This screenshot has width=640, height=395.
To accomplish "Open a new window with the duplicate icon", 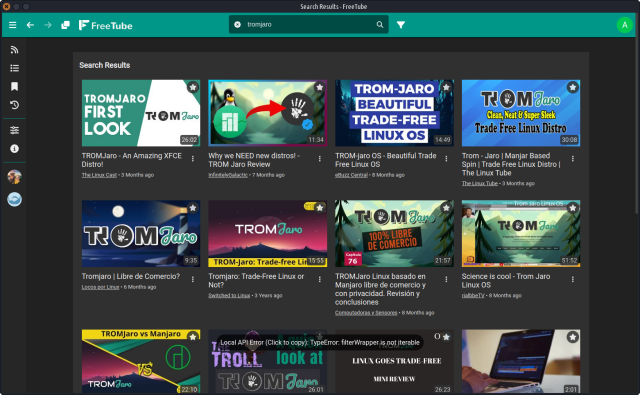I will [65, 25].
